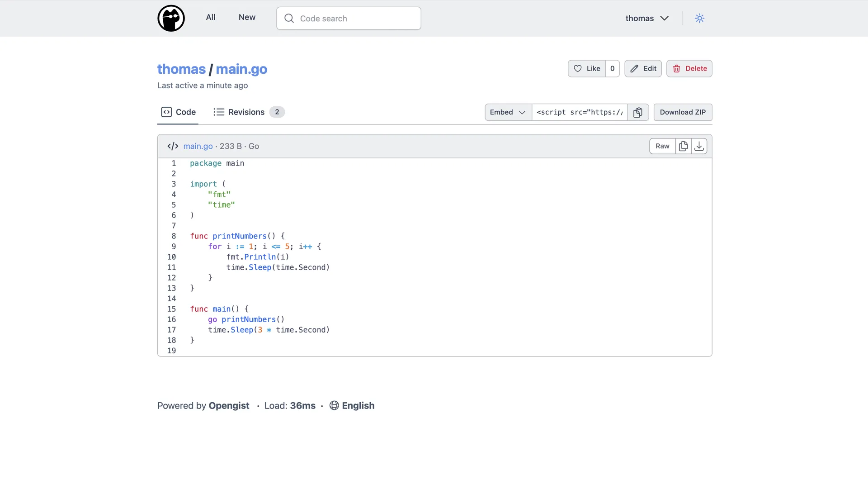
Task: Open the main.go title link
Action: coord(241,69)
